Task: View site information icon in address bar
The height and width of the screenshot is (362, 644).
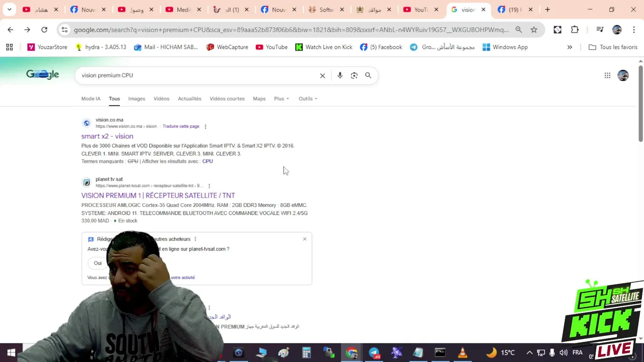Action: click(x=64, y=30)
